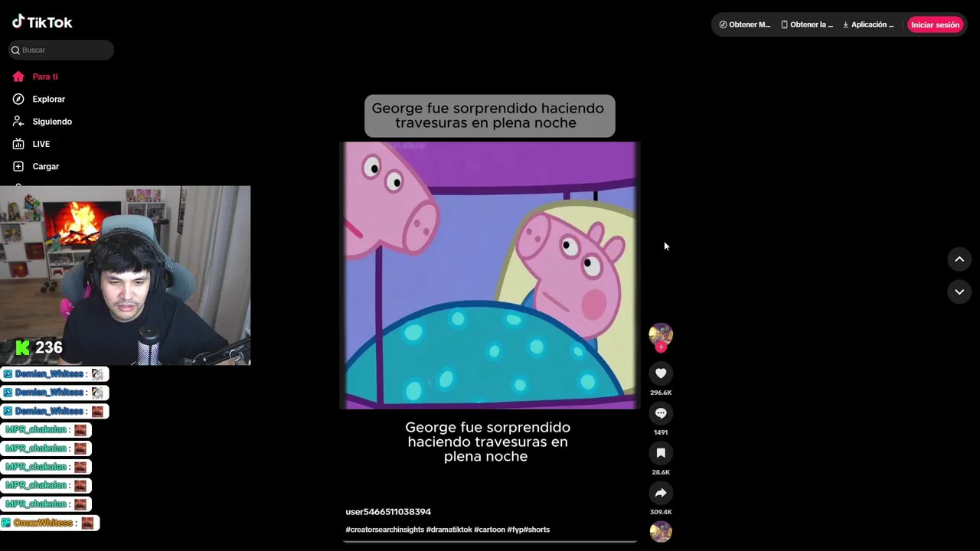Follow creator with red plus badge

[x=661, y=347]
